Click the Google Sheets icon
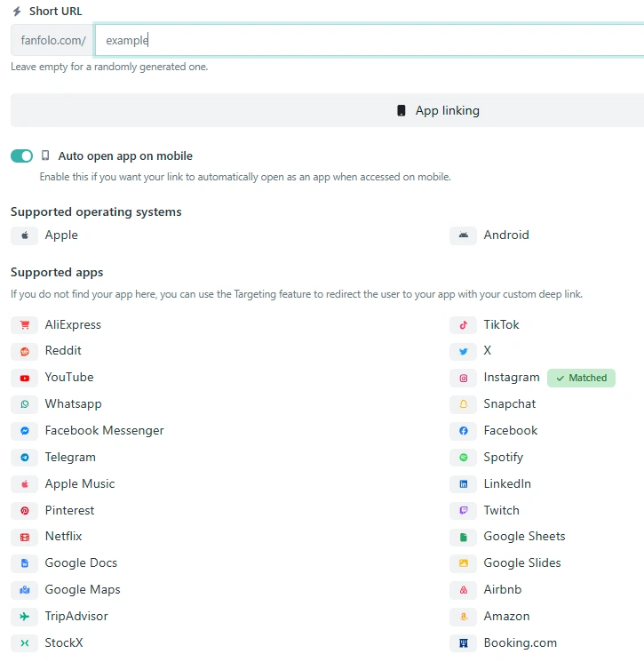This screenshot has width=644, height=670. [x=464, y=537]
